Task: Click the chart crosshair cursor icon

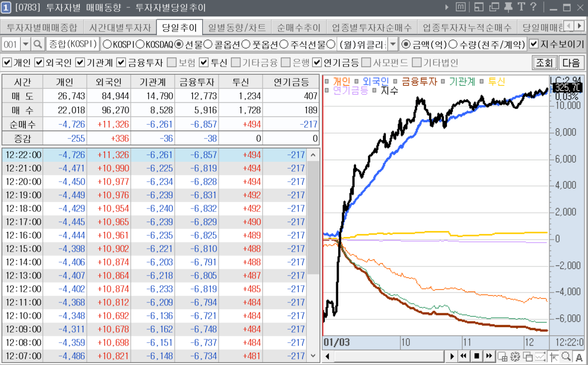Action: tap(554, 356)
